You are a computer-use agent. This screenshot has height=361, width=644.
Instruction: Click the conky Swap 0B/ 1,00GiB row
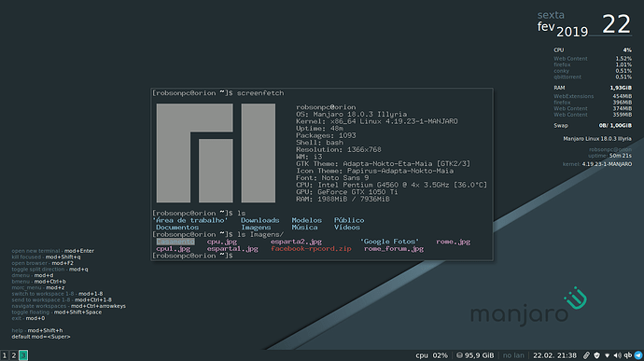pos(593,126)
